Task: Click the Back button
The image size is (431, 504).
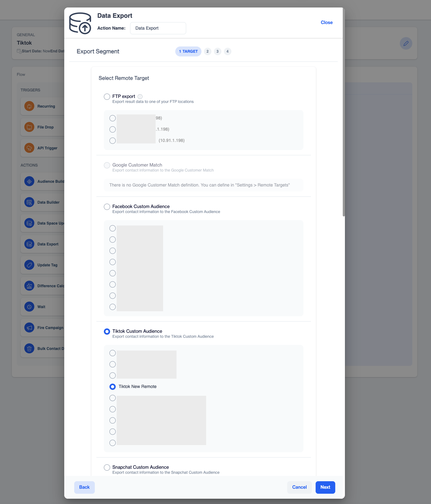Action: (x=85, y=487)
